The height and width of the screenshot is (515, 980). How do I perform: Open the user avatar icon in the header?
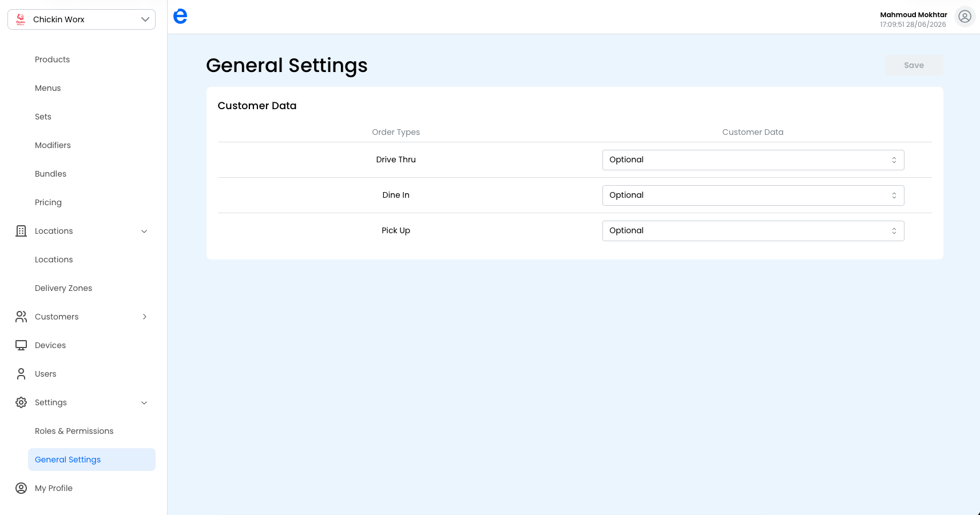pyautogui.click(x=965, y=17)
